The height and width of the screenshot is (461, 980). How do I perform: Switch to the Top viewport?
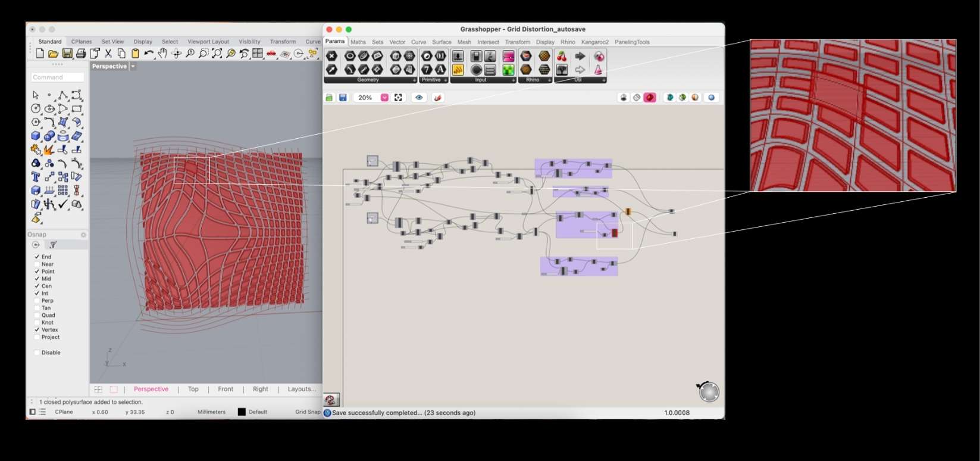(x=193, y=389)
